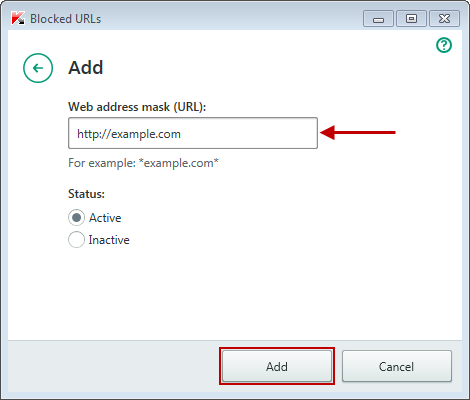Image resolution: width=470 pixels, height=400 pixels.
Task: Click the "For example: *example.com*" hint text
Action: tap(143, 163)
